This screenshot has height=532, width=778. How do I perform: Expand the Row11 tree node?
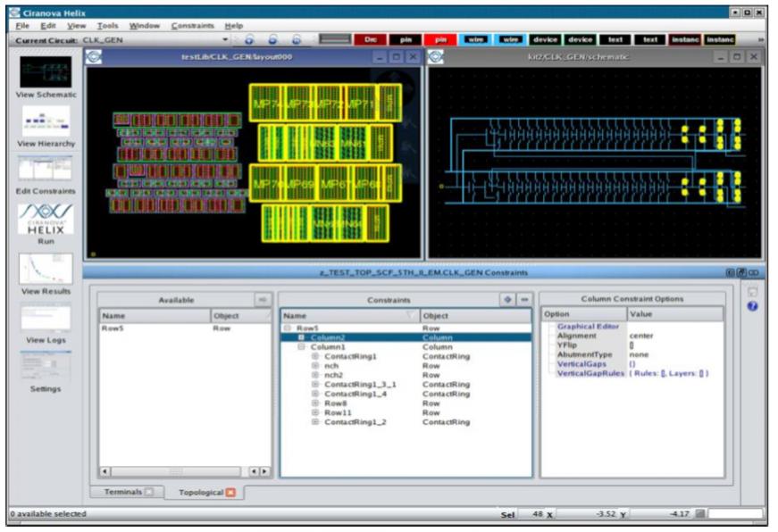click(315, 412)
